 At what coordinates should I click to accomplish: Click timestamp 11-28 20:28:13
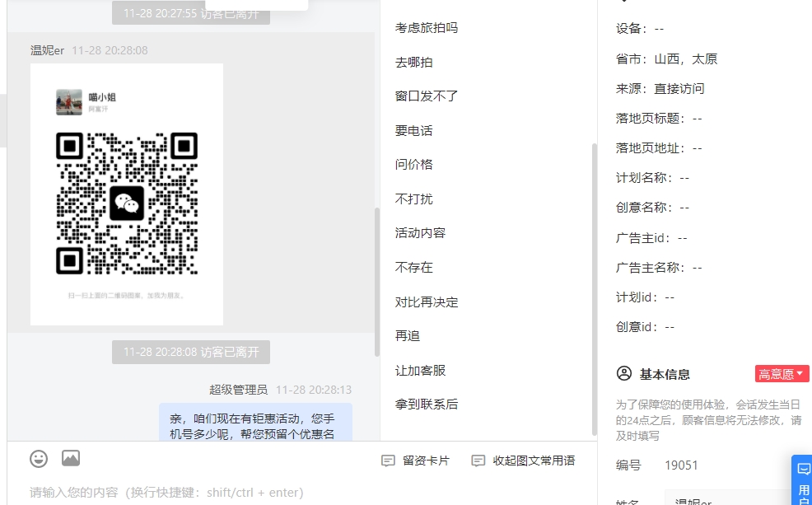pos(313,390)
